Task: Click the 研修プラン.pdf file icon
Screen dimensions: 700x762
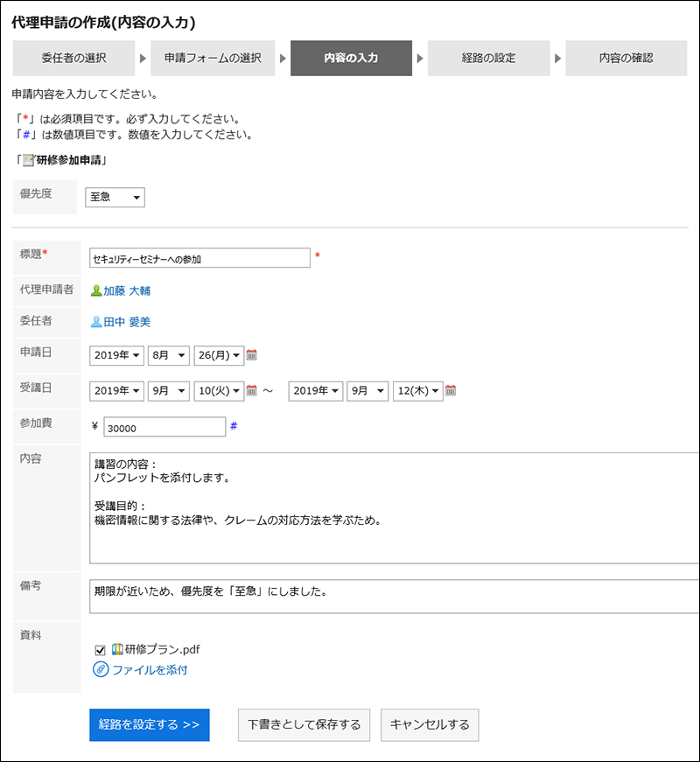Action: 117,649
